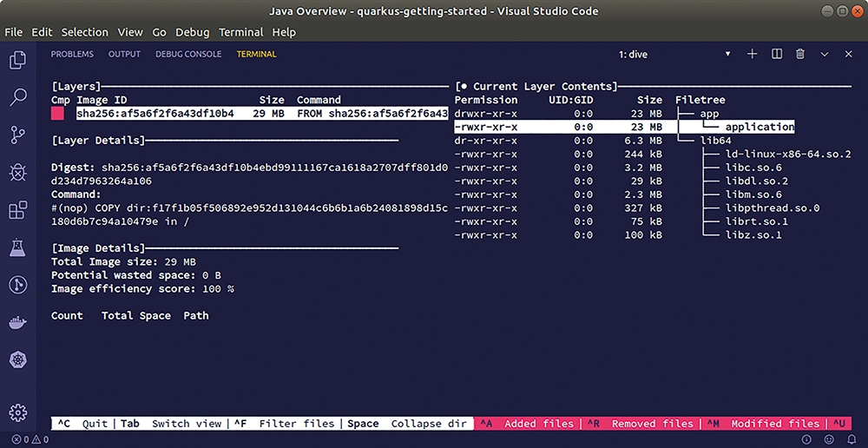Open the Extensions view
This screenshot has height=448, width=868.
pos(17,210)
